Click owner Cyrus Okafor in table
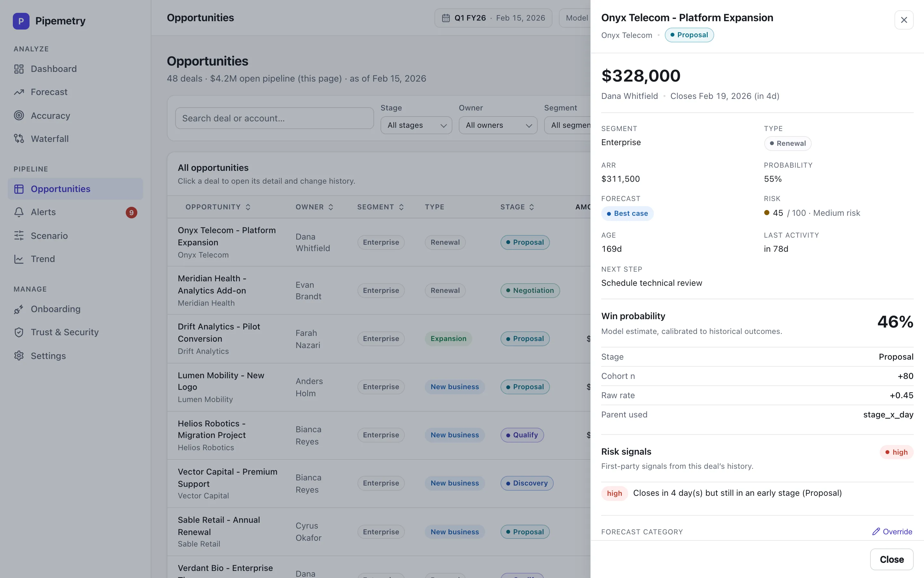The image size is (924, 578). [x=309, y=532]
